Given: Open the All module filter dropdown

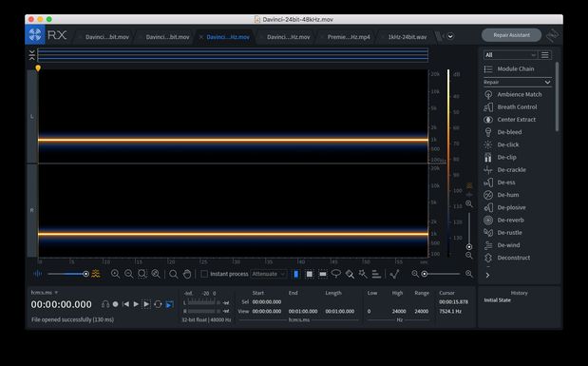Looking at the screenshot, I should pos(510,55).
